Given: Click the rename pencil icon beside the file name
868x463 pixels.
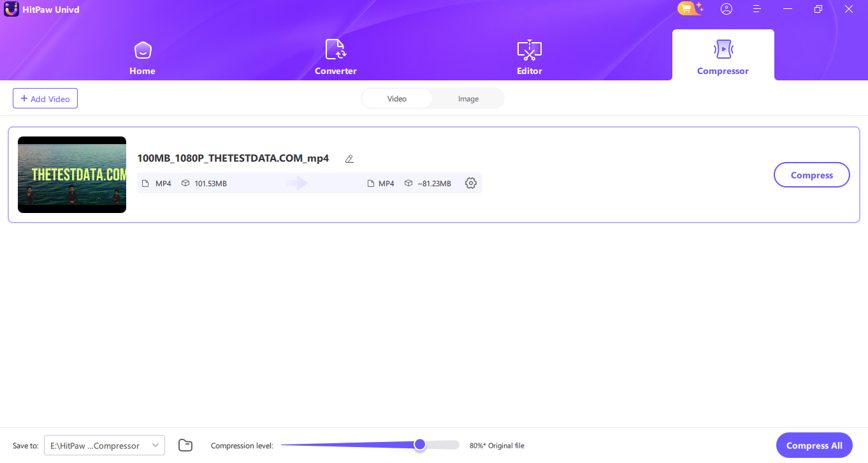Looking at the screenshot, I should click(349, 159).
